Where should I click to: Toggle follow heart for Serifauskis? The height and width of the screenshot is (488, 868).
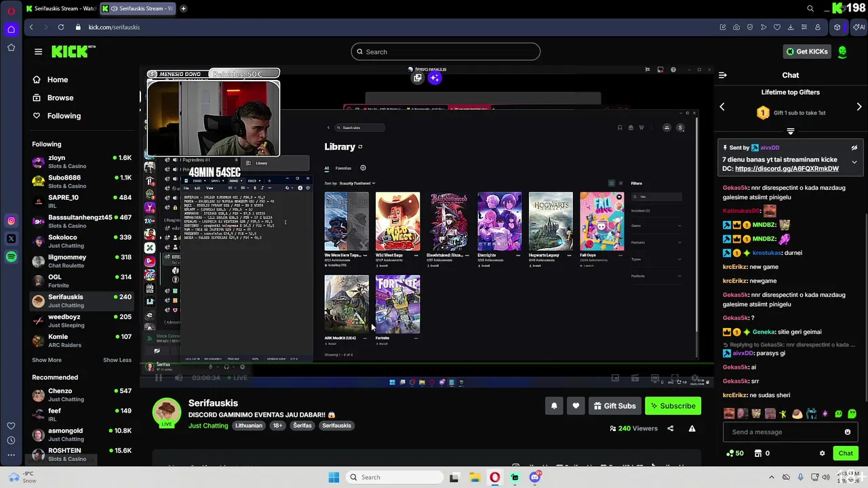pyautogui.click(x=576, y=406)
